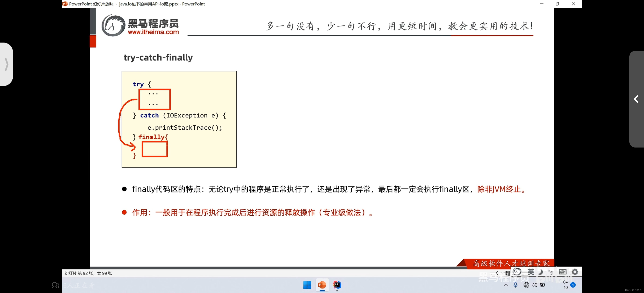Click the microphone tray icon
The height and width of the screenshot is (293, 644).
tap(515, 285)
